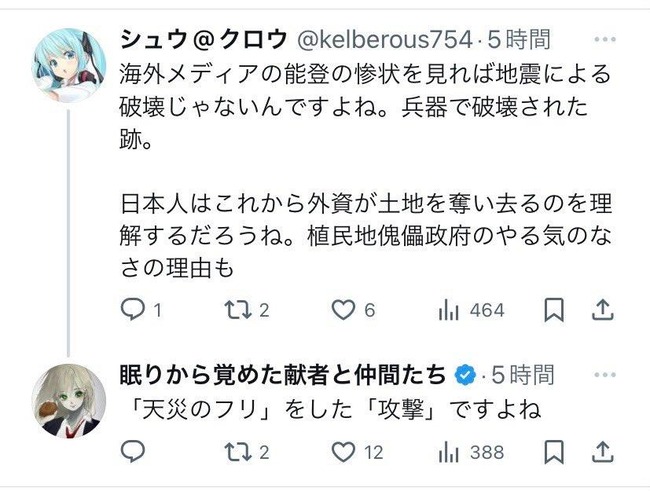Retweet the second tweet with 2 retweets
Image resolution: width=650 pixels, height=495 pixels.
point(236,453)
